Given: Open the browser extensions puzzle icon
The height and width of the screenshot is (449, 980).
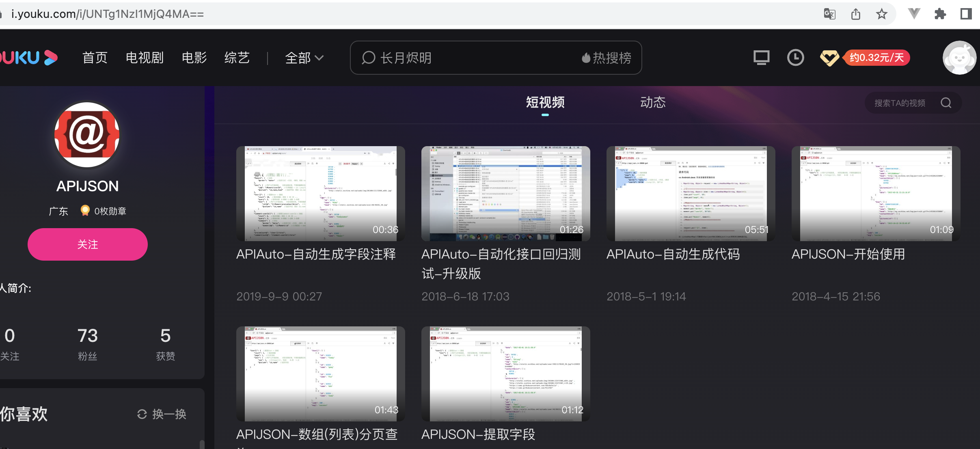Looking at the screenshot, I should click(940, 14).
